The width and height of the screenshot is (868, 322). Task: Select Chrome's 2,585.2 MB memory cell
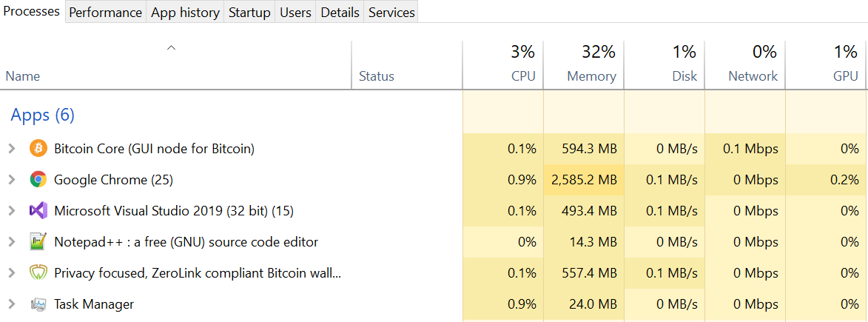point(583,180)
